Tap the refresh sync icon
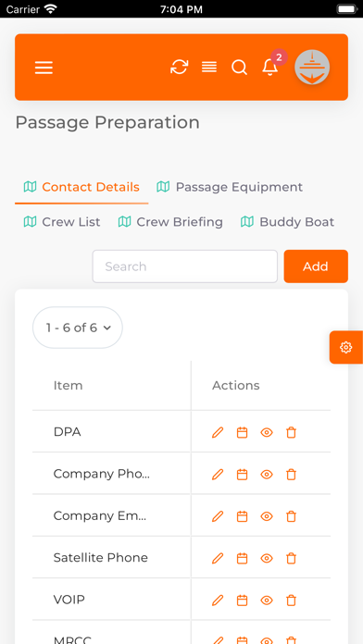363x644 pixels. [x=180, y=67]
